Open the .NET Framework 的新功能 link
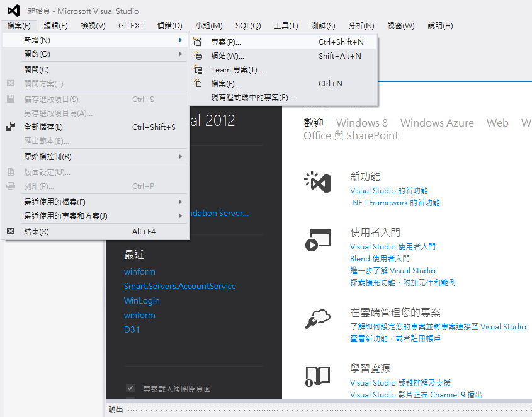 [x=395, y=203]
